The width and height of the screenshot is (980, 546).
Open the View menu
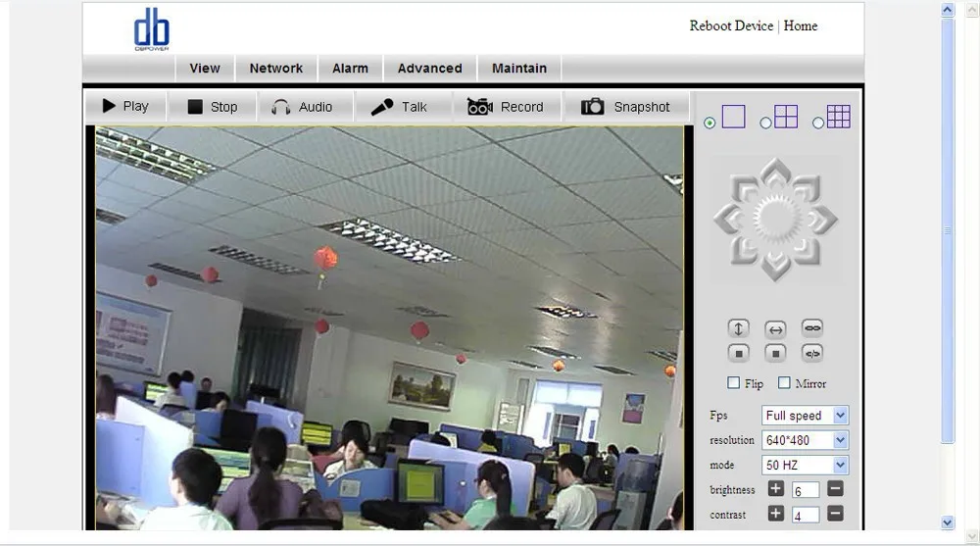205,69
